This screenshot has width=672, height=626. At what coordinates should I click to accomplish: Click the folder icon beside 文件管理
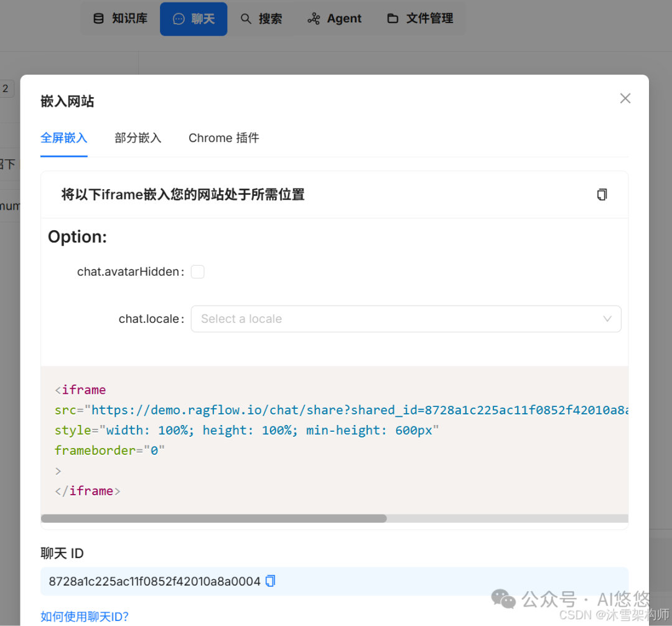pyautogui.click(x=393, y=19)
